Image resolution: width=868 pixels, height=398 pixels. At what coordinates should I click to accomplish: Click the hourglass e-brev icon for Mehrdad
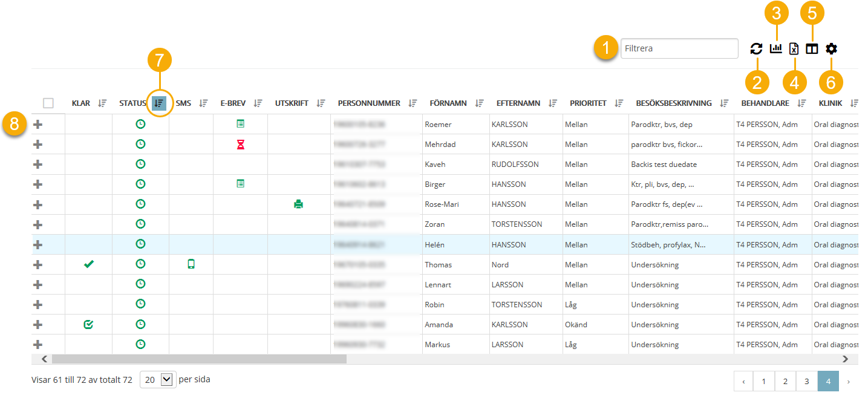(x=240, y=145)
